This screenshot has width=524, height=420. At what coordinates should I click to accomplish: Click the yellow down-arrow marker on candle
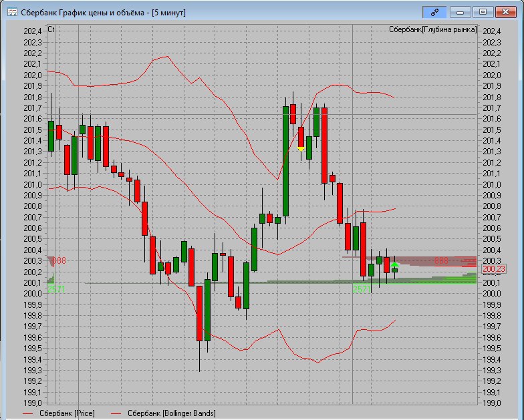[301, 149]
